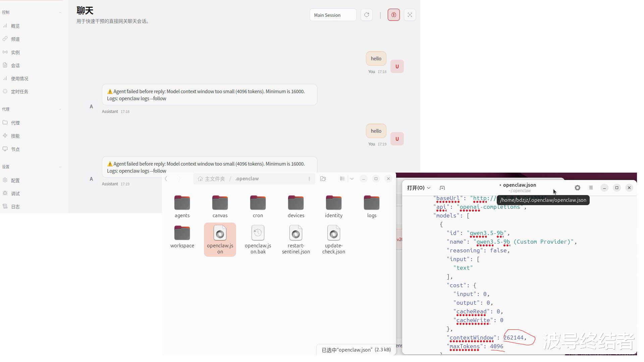
Task: Open text editor hamburger menu
Action: coord(591,188)
